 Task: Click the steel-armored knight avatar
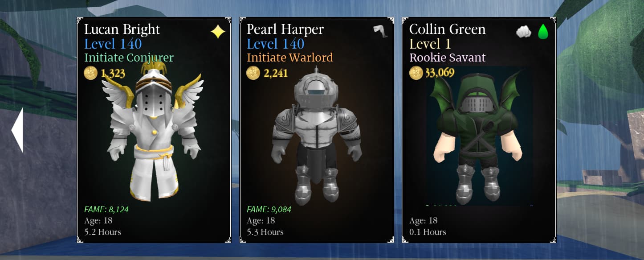[317, 136]
